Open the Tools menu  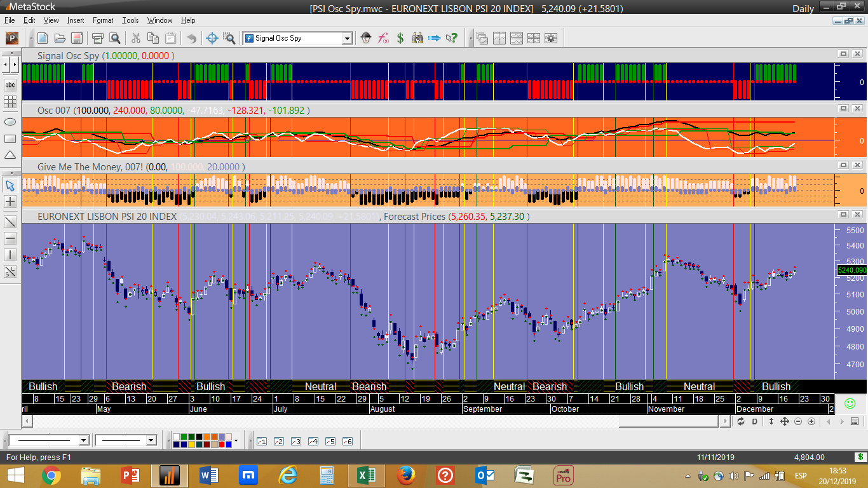[130, 20]
